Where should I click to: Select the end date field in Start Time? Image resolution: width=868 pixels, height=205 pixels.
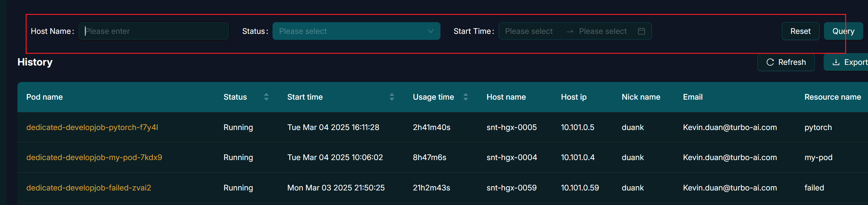[602, 31]
